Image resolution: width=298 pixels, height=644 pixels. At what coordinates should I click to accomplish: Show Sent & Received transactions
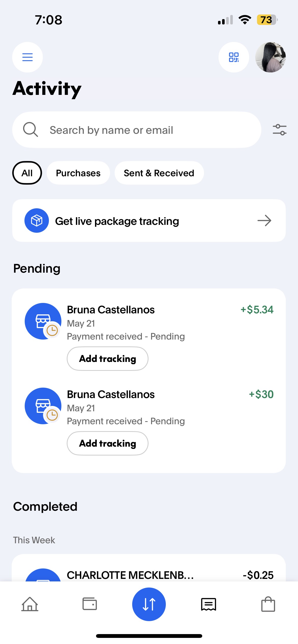point(159,173)
